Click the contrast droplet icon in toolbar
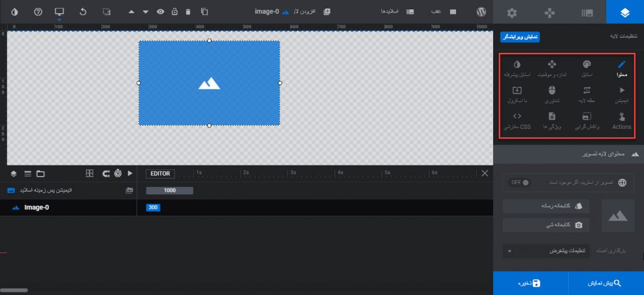The width and height of the screenshot is (644, 295). click(14, 12)
